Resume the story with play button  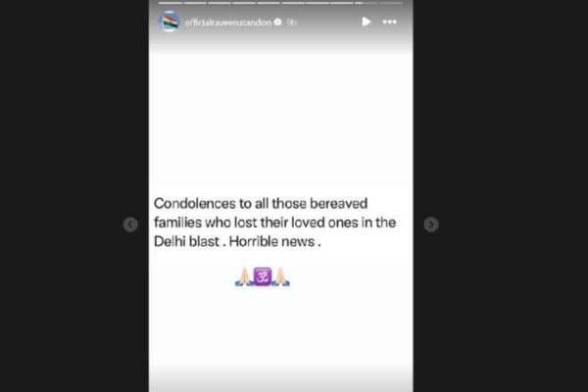pyautogui.click(x=366, y=22)
